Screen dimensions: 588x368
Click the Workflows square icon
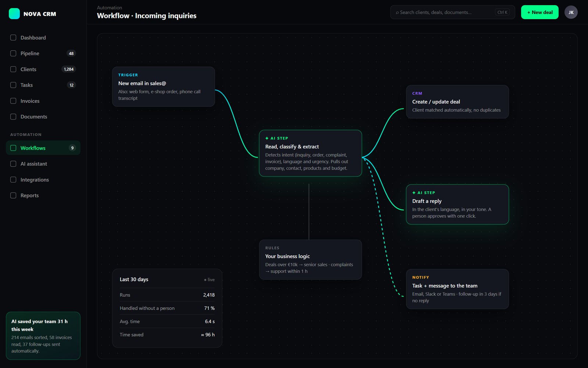(13, 148)
